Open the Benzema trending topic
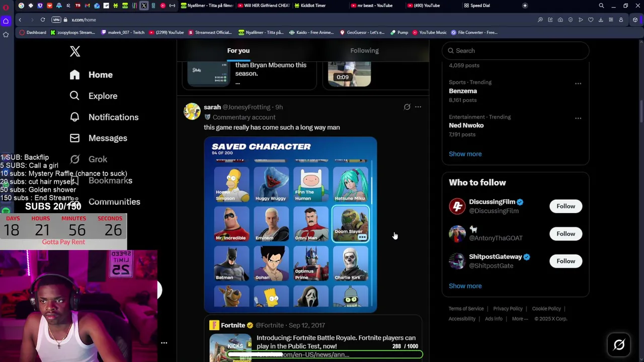 coord(463,91)
